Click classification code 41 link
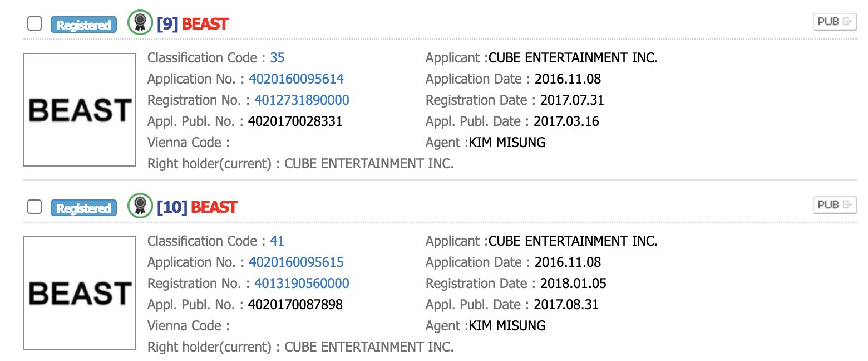This screenshot has width=868, height=361. [x=277, y=241]
